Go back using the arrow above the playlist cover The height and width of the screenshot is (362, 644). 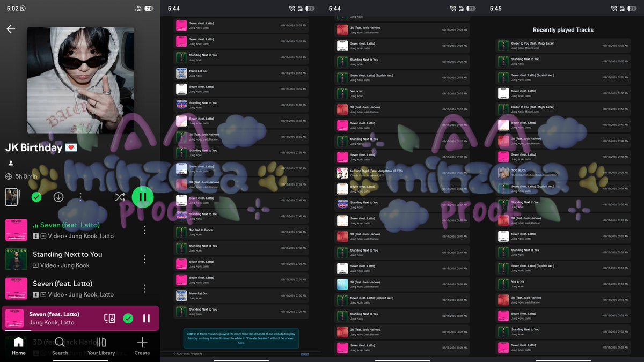(11, 29)
